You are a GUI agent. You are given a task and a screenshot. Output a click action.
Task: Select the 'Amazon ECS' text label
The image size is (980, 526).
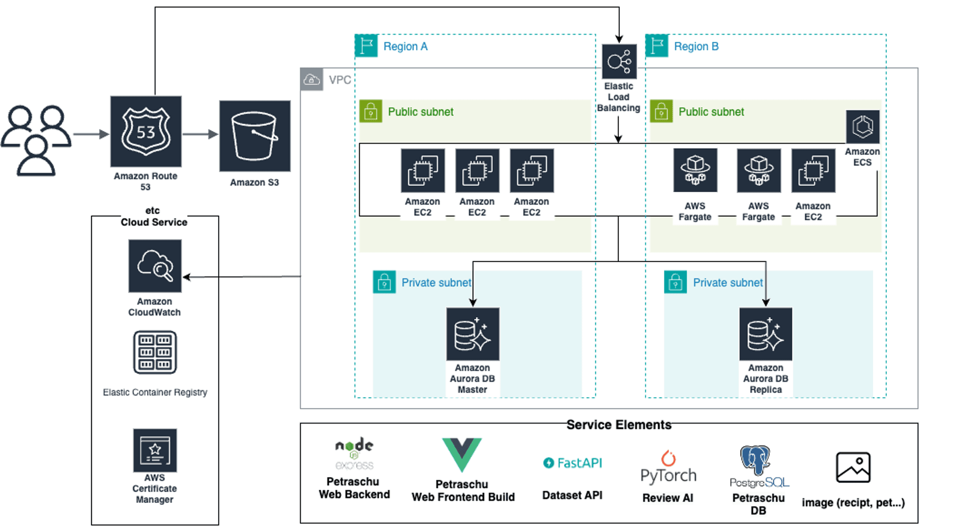click(862, 157)
